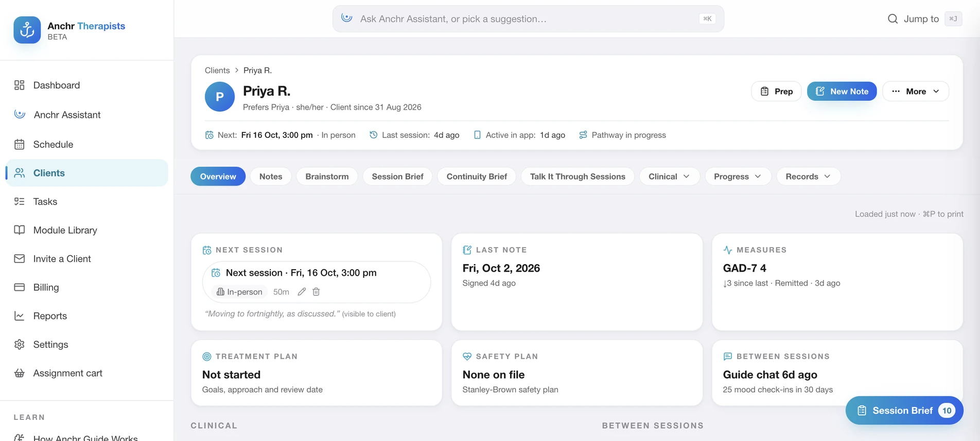Click the Measures pulse icon
This screenshot has width=980, height=441.
[727, 250]
